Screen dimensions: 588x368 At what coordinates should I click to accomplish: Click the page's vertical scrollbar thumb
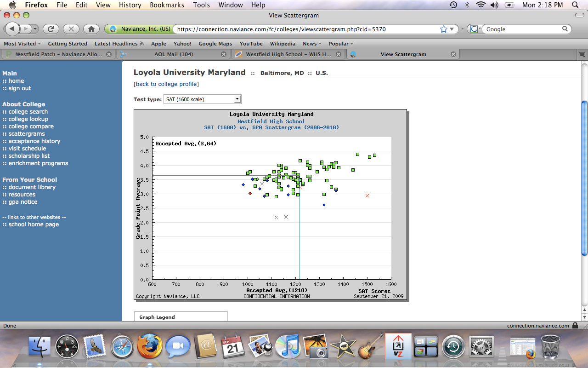coord(584,178)
